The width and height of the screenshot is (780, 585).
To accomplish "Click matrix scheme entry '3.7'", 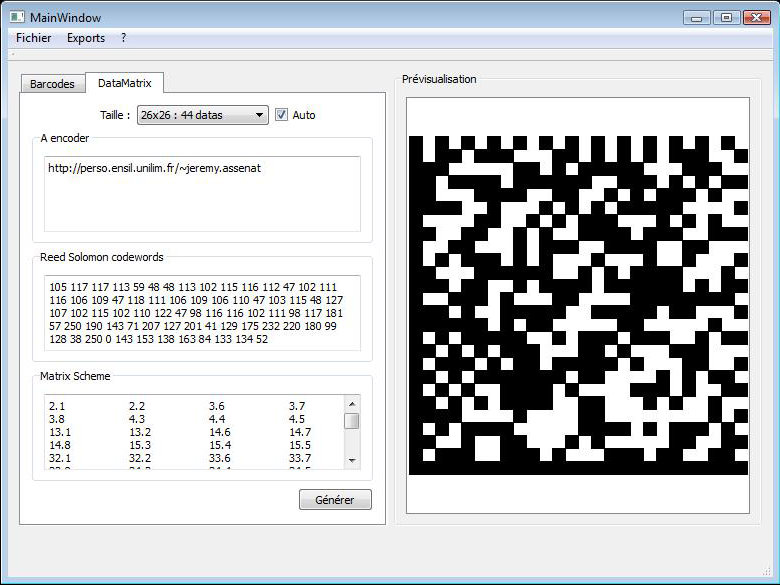I will pyautogui.click(x=297, y=406).
